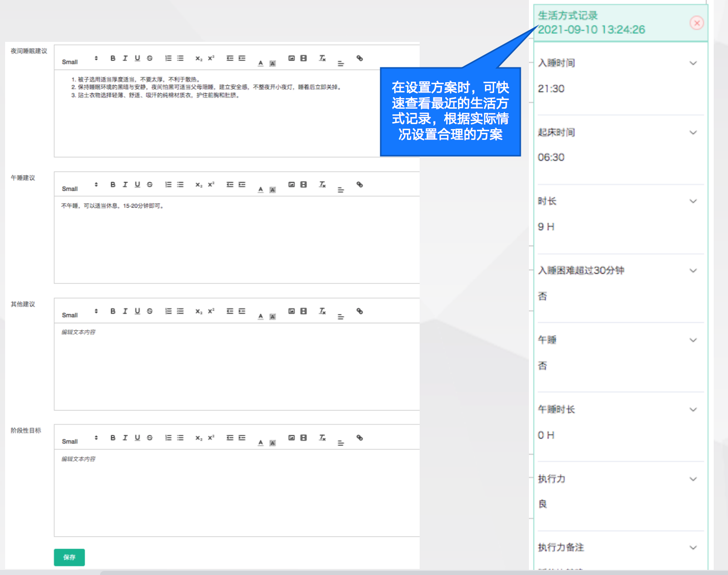The width and height of the screenshot is (728, 575).
Task: Open text alignment dropdown in stage goal (阶段性目标) editor
Action: [x=341, y=443]
